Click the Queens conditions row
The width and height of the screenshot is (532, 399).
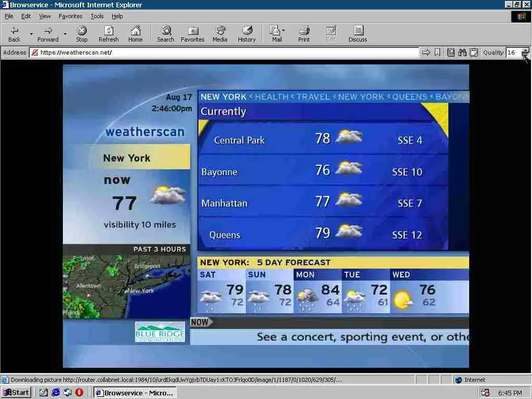[x=323, y=233]
